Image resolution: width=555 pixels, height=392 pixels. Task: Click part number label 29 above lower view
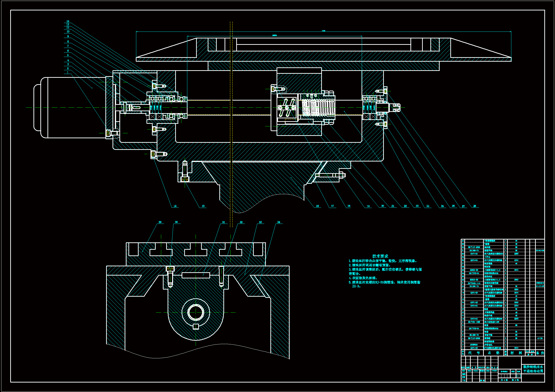(x=160, y=222)
